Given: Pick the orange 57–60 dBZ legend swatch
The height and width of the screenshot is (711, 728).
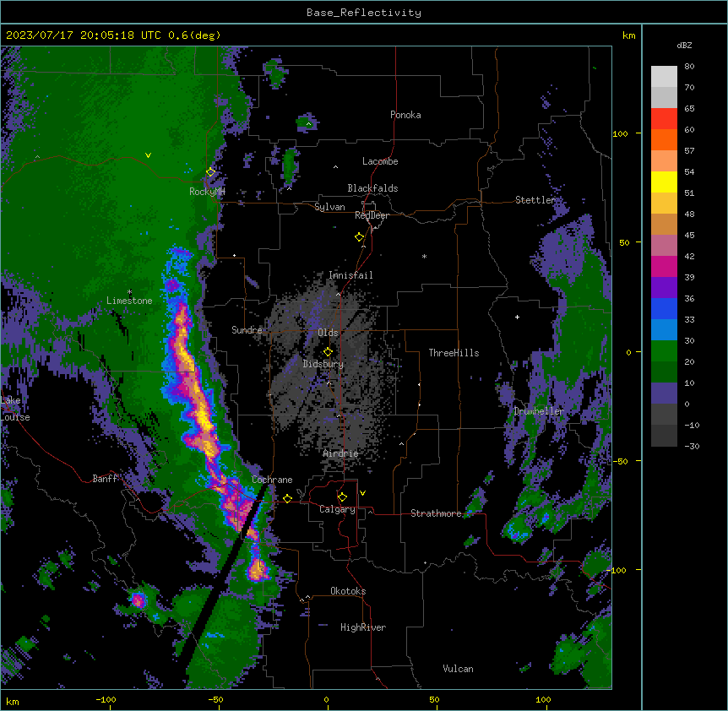Looking at the screenshot, I should coord(664,139).
